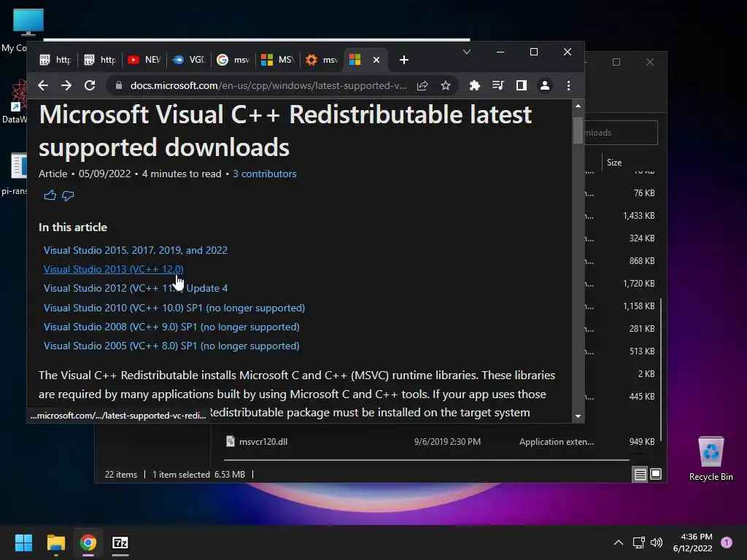Switch Explorer to large icons view
Image resolution: width=747 pixels, height=560 pixels.
pyautogui.click(x=656, y=474)
